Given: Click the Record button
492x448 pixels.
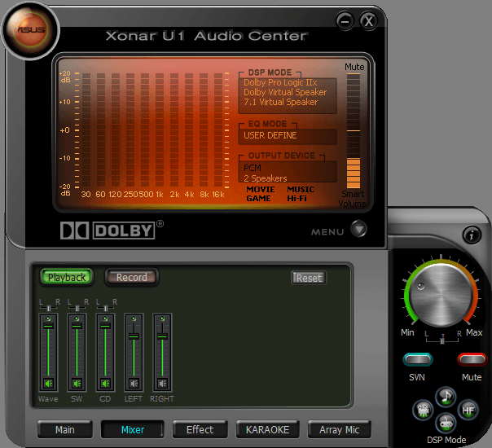Looking at the screenshot, I should tap(131, 277).
